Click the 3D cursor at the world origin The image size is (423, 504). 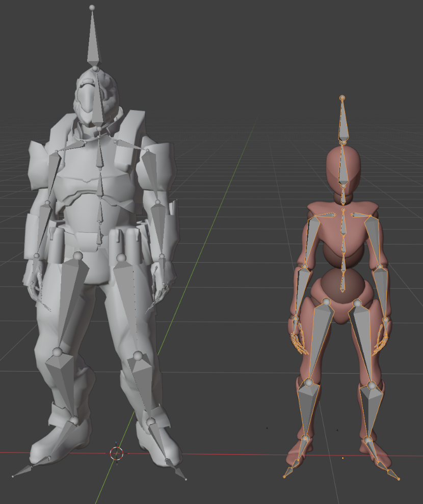click(x=116, y=453)
